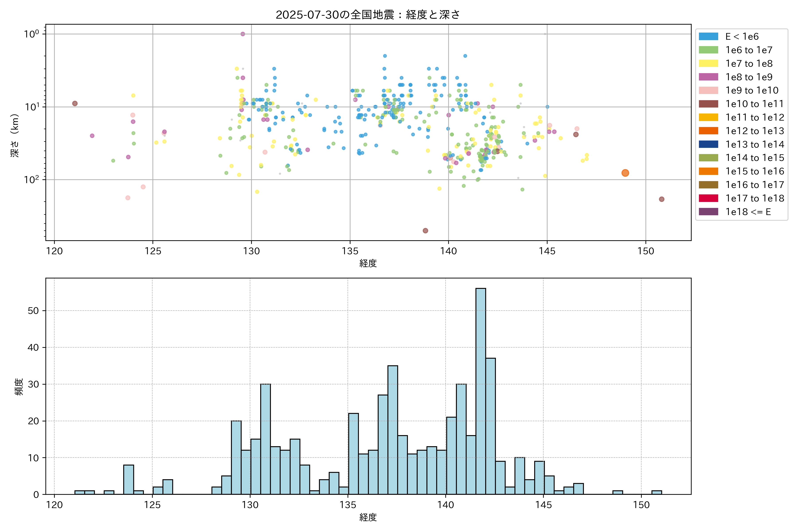Click the purple 1e18 <= E legend swatch
This screenshot has height=532, width=798.
[x=708, y=212]
